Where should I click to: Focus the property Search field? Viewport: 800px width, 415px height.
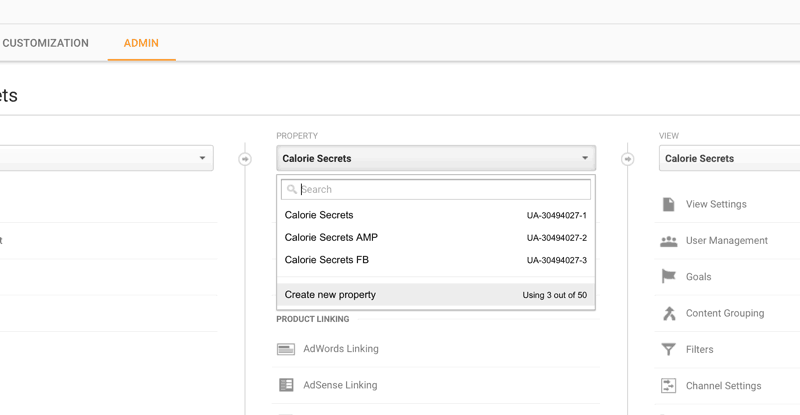[x=440, y=189]
